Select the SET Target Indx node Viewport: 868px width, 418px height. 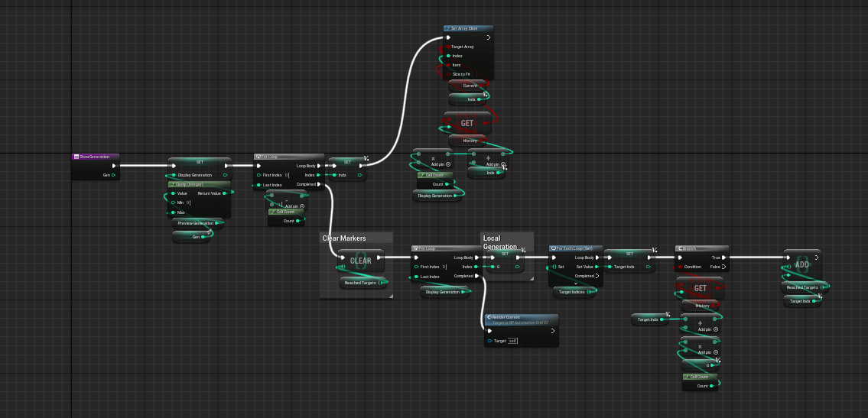click(629, 261)
